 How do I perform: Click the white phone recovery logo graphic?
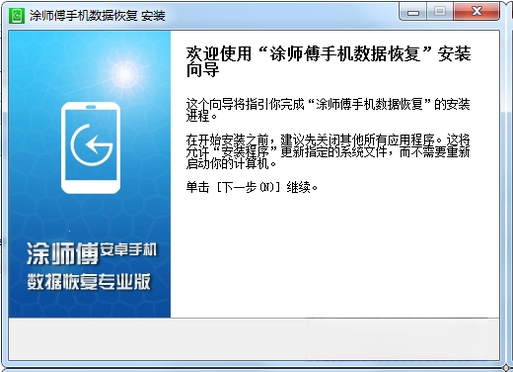tap(91, 148)
